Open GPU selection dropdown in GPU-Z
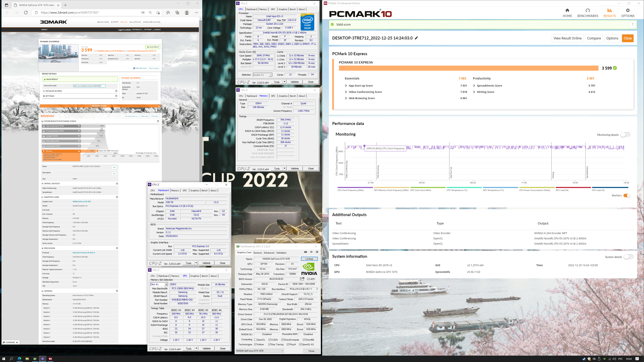The width and height of the screenshot is (644, 362). (x=260, y=351)
